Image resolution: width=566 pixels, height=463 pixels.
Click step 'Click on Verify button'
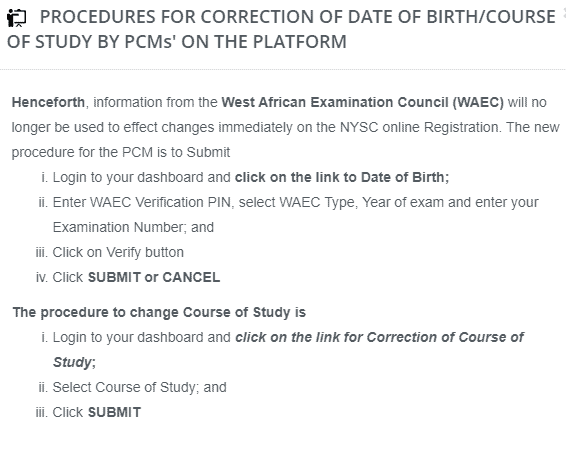click(118, 252)
